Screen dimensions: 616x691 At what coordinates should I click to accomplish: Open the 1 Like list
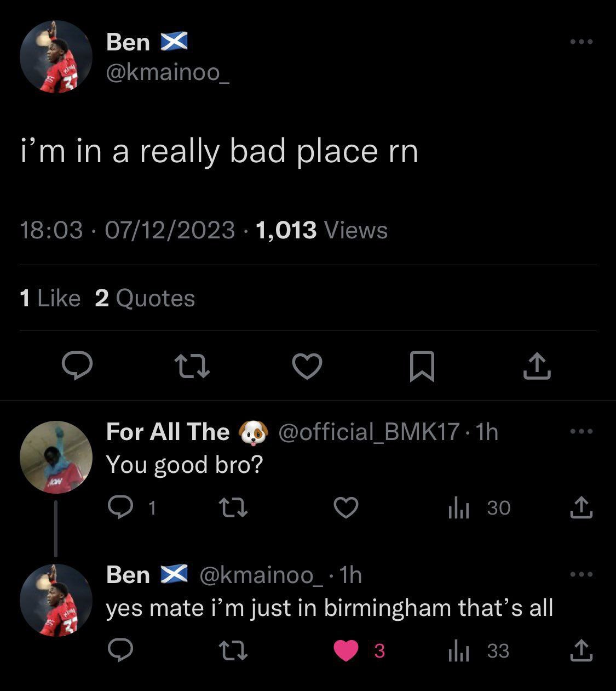click(50, 298)
